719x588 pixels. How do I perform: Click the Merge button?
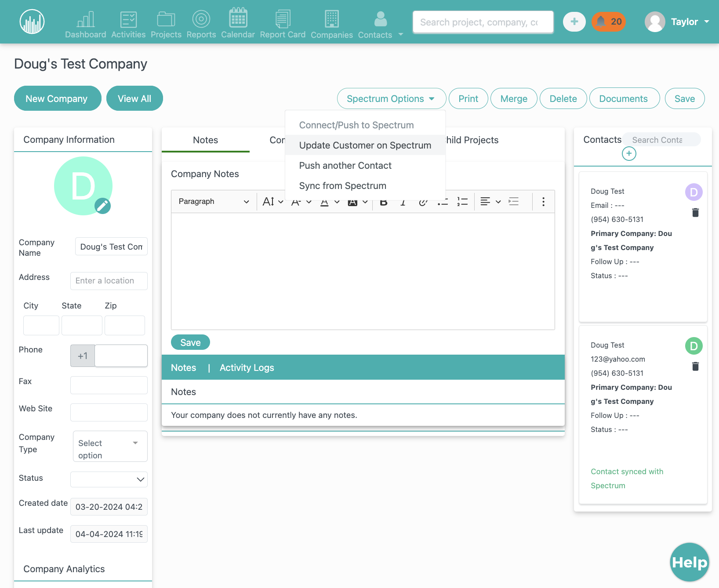514,98
